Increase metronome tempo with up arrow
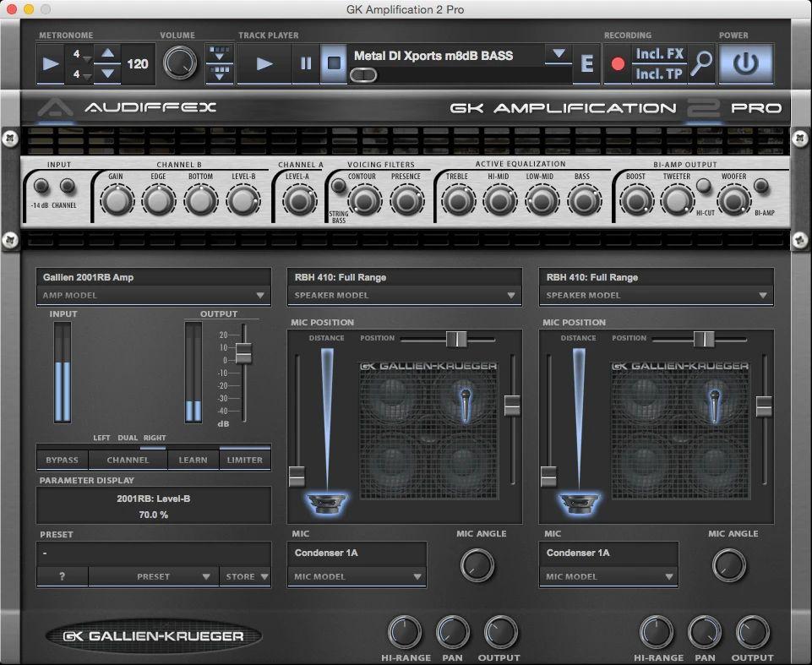The height and width of the screenshot is (665, 812). (107, 53)
